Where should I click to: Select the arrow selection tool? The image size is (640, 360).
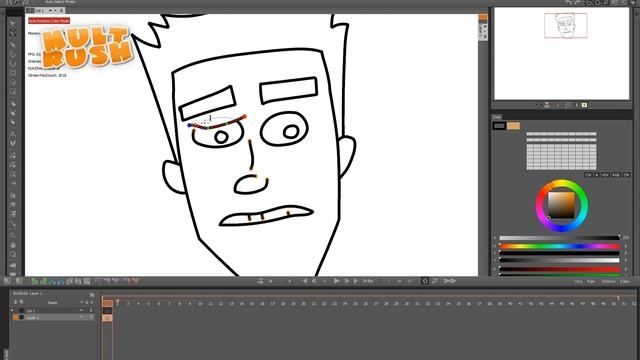point(13,24)
